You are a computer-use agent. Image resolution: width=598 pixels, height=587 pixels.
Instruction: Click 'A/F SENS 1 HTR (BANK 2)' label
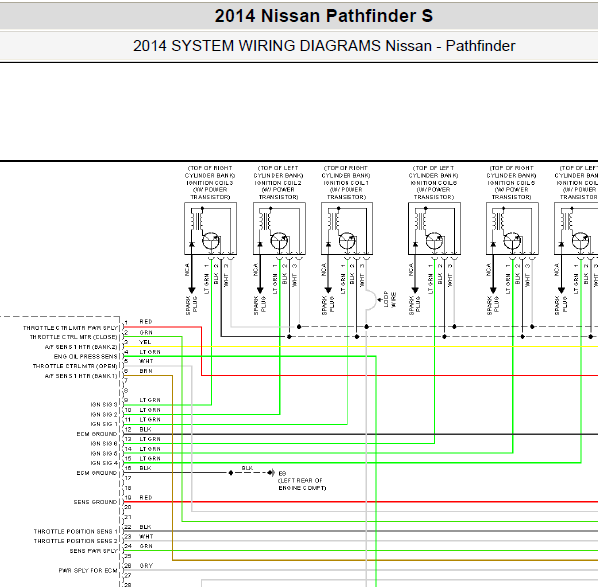point(81,347)
